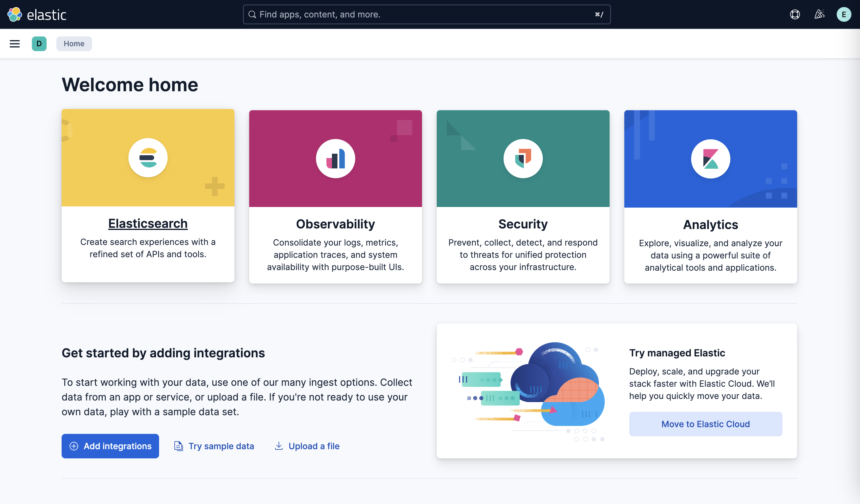860x504 pixels.
Task: Open the help menu lifebuoy icon
Action: click(795, 14)
